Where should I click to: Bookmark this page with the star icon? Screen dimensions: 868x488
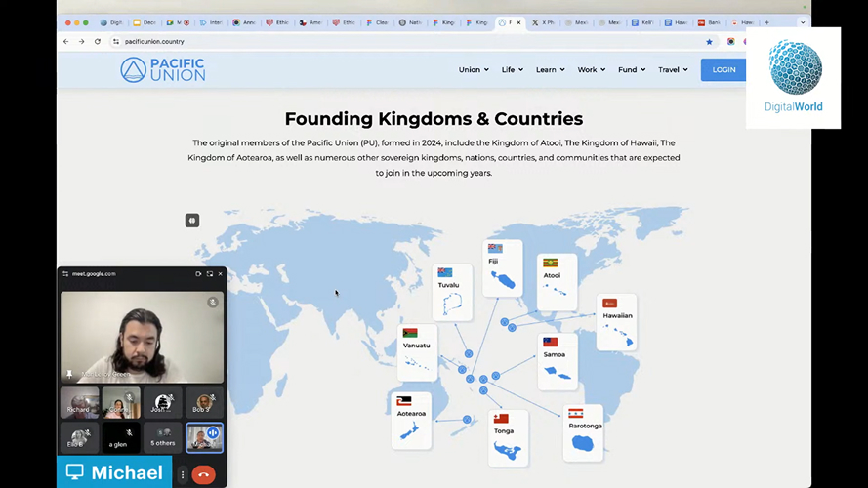(709, 42)
